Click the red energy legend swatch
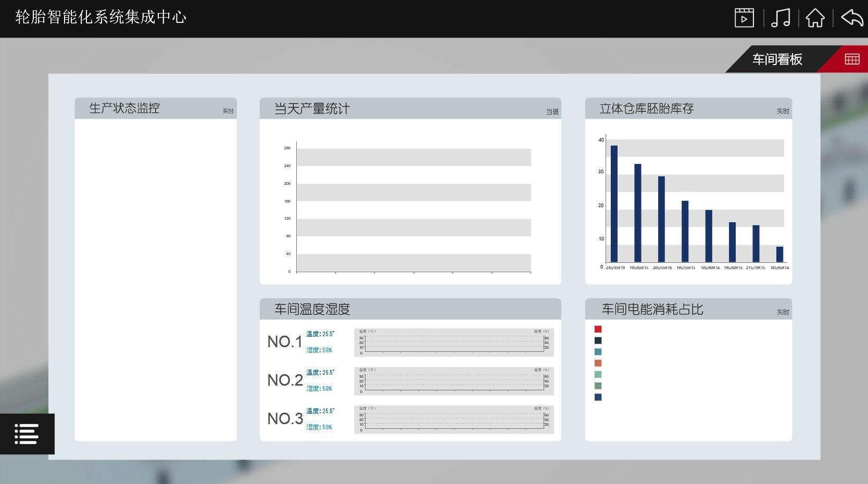The image size is (868, 484). point(598,329)
